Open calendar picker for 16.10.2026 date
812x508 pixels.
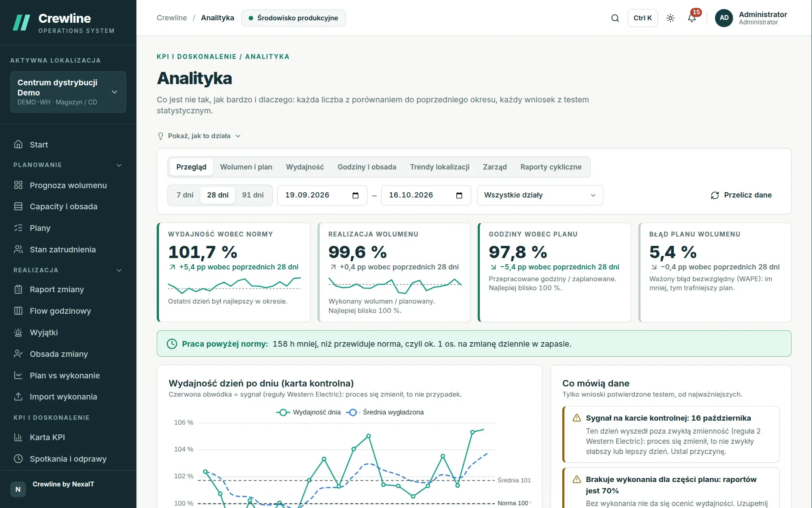[x=459, y=195]
